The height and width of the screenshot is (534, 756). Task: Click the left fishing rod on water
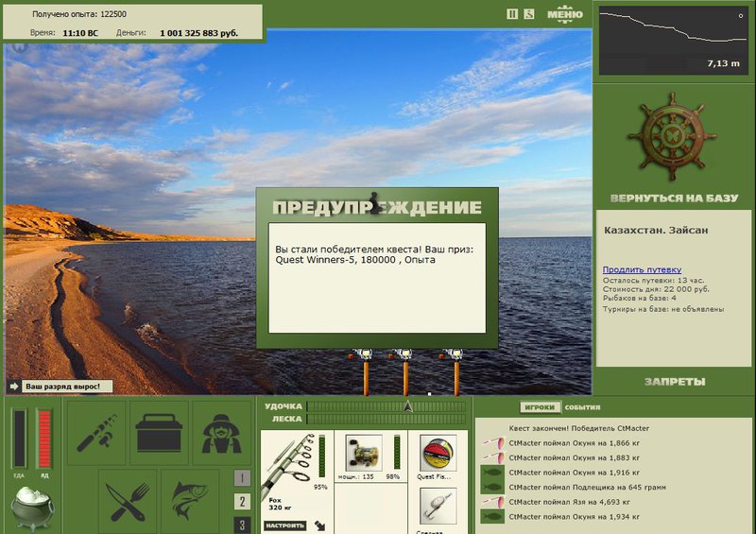[x=365, y=371]
